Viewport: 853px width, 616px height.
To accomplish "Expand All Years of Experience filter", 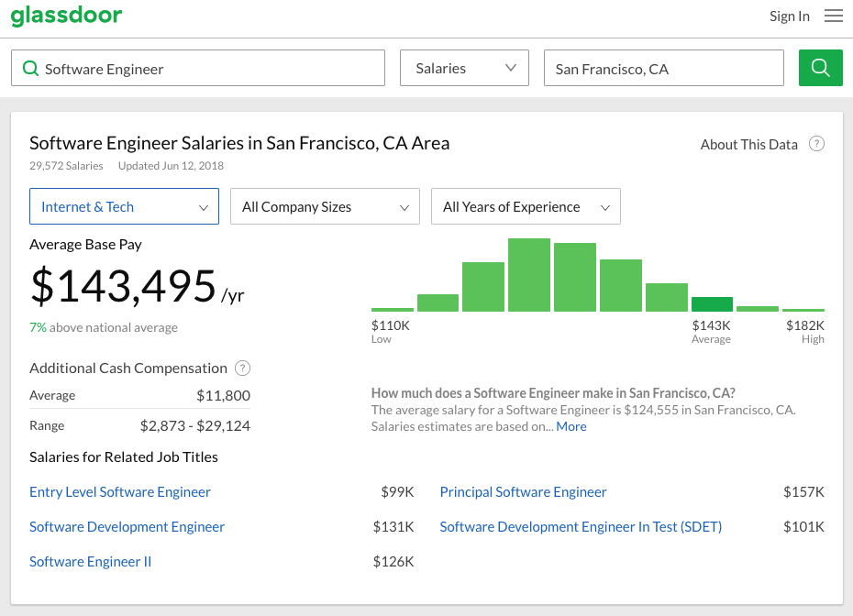I will tap(526, 206).
